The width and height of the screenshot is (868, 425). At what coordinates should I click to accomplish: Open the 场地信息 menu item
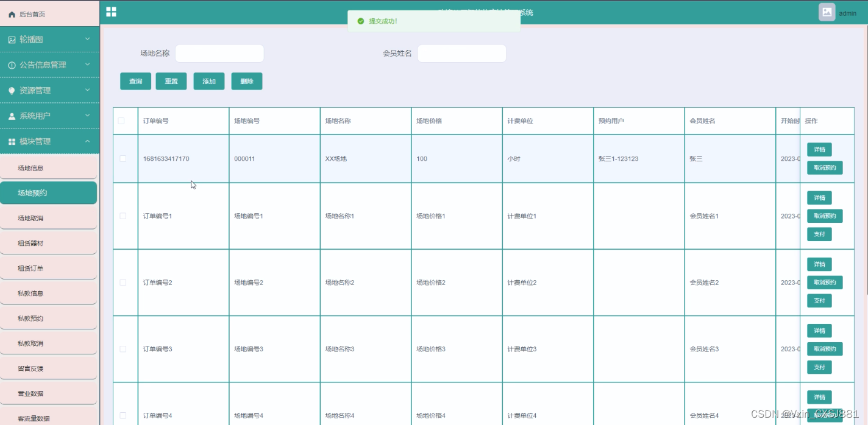49,168
